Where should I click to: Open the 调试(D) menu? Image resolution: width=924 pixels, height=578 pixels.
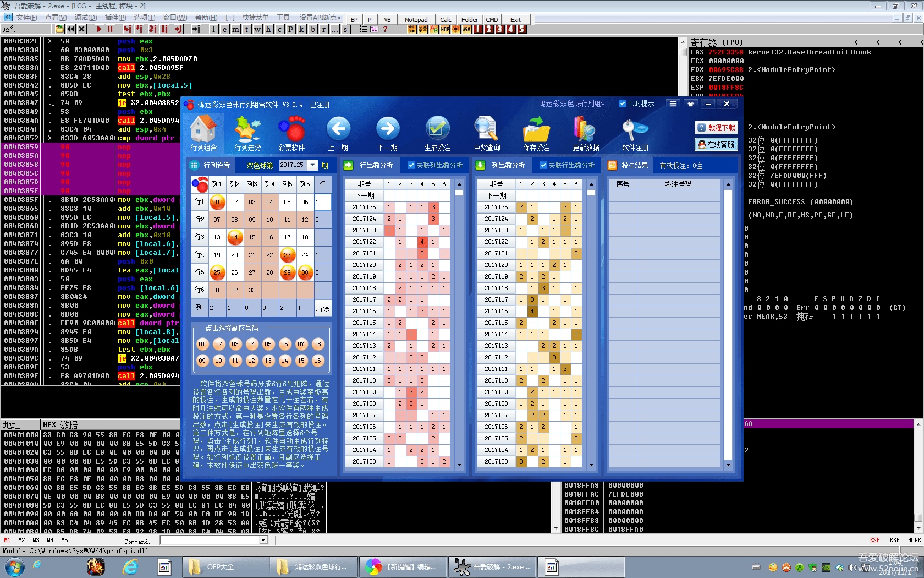[85, 18]
